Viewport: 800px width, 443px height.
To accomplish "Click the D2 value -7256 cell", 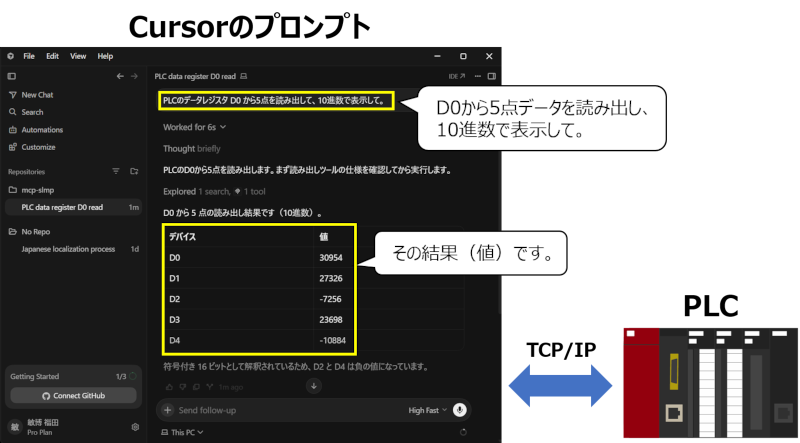I will point(331,299).
